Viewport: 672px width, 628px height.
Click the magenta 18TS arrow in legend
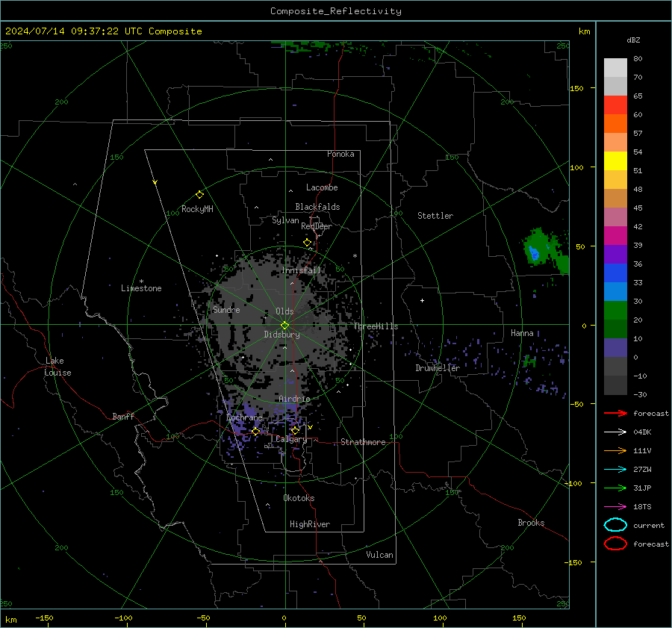click(x=615, y=507)
